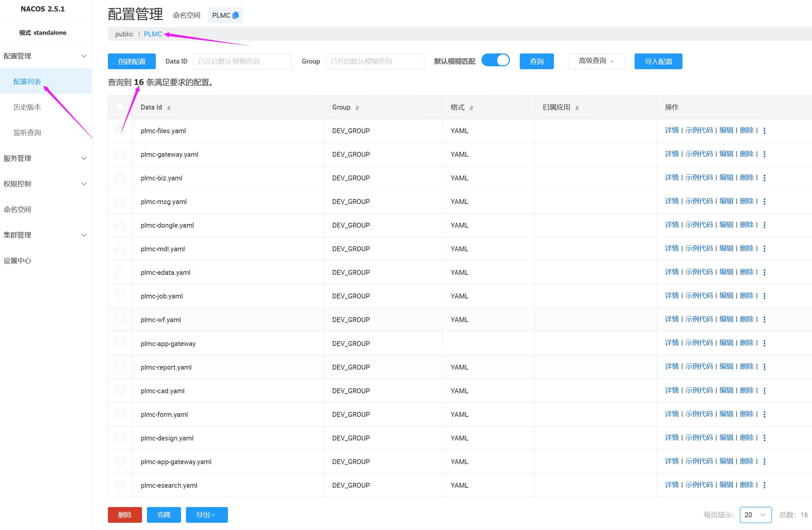Click the 创建配置 button
The height and width of the screenshot is (530, 812).
tap(132, 61)
